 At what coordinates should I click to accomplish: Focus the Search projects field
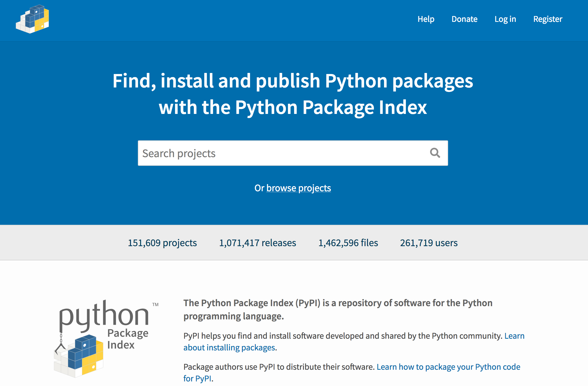tap(280, 153)
